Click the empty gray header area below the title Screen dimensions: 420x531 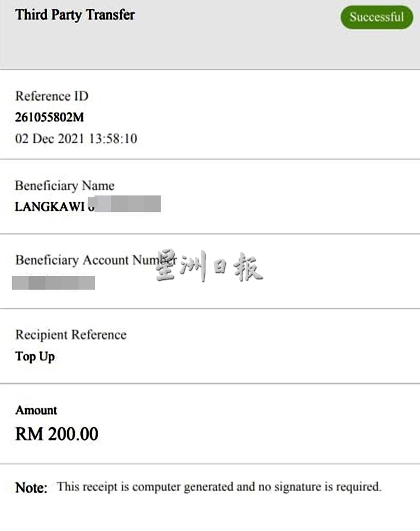[x=210, y=50]
